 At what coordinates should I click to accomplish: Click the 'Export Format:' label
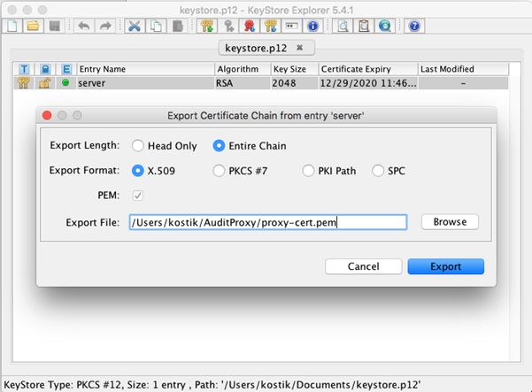[84, 170]
